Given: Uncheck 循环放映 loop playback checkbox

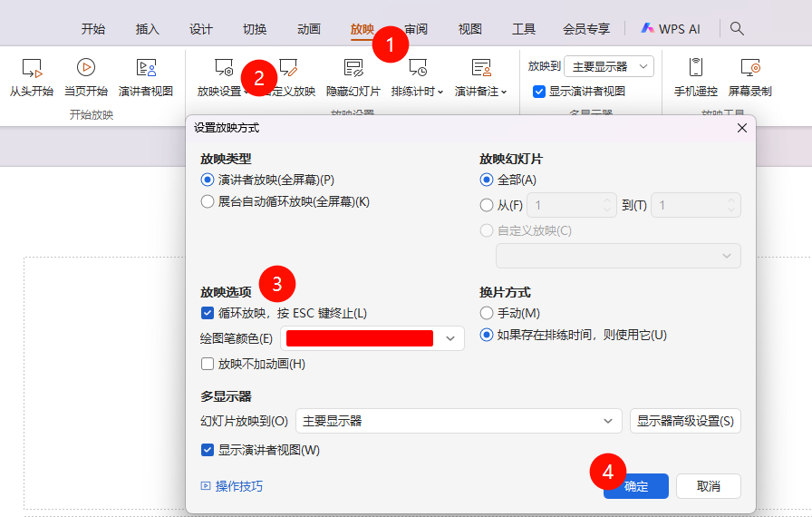Looking at the screenshot, I should pyautogui.click(x=208, y=313).
